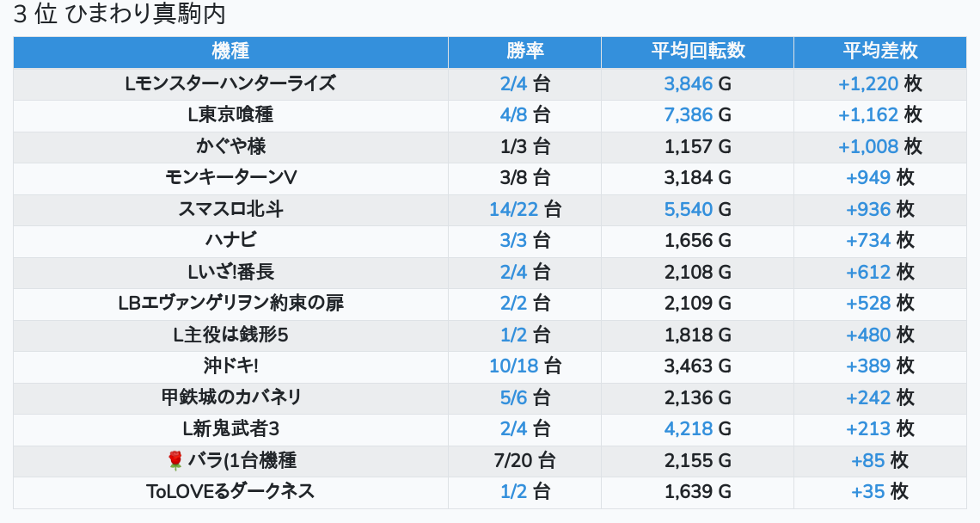Select the L東京喰種 machine name

tap(230, 115)
